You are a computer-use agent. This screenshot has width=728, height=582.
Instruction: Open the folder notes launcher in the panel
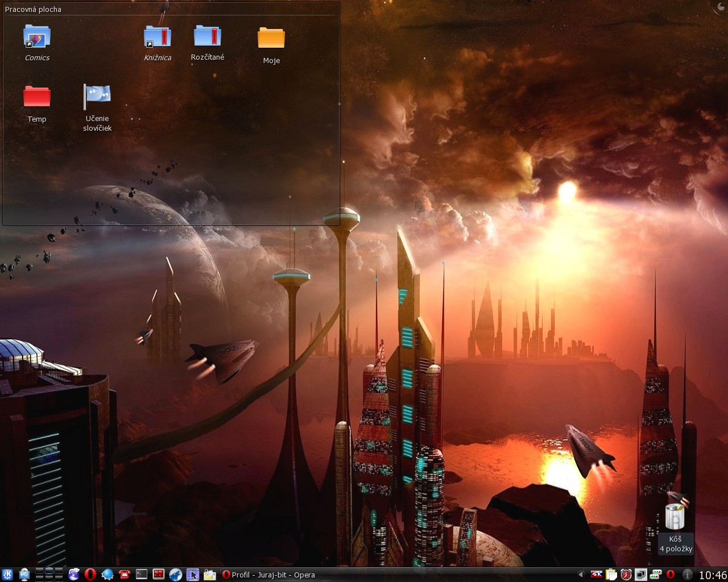point(210,575)
